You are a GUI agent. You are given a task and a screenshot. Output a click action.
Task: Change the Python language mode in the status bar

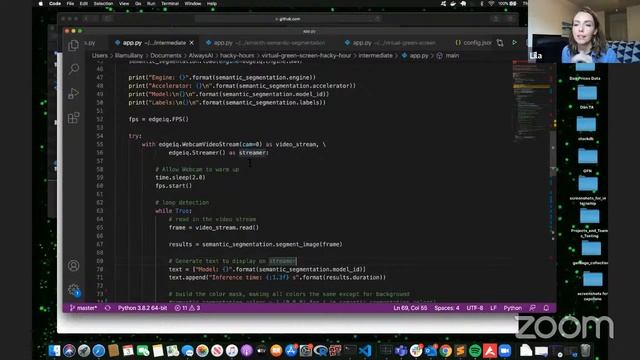pyautogui.click(x=513, y=308)
